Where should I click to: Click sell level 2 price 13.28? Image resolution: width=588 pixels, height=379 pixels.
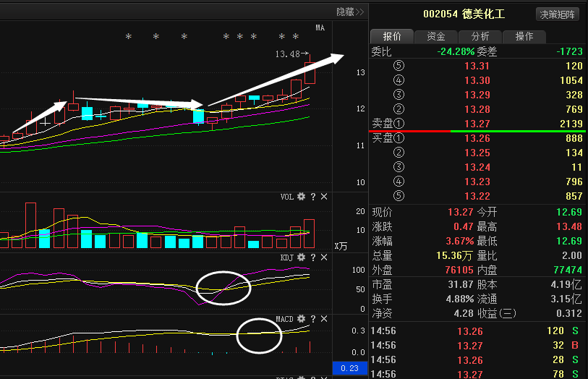(x=477, y=109)
